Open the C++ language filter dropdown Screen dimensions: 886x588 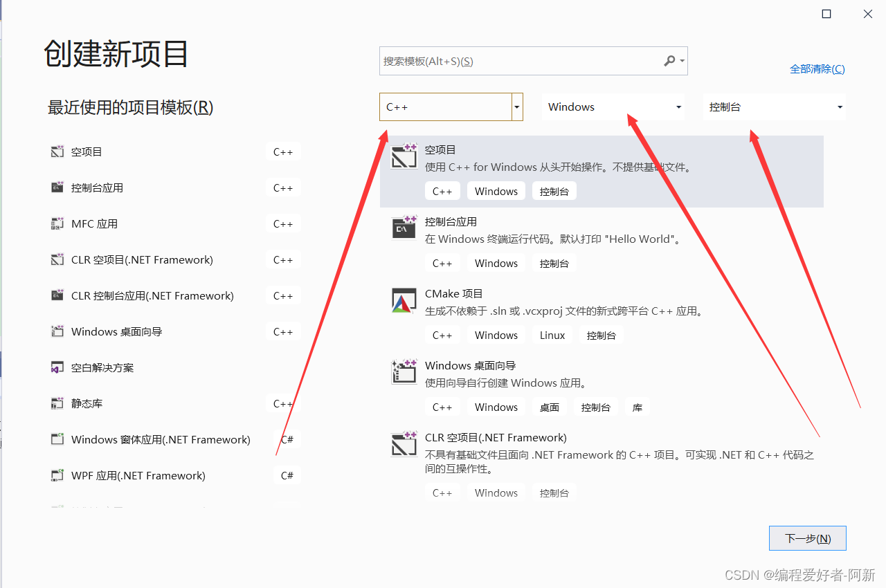tap(516, 107)
